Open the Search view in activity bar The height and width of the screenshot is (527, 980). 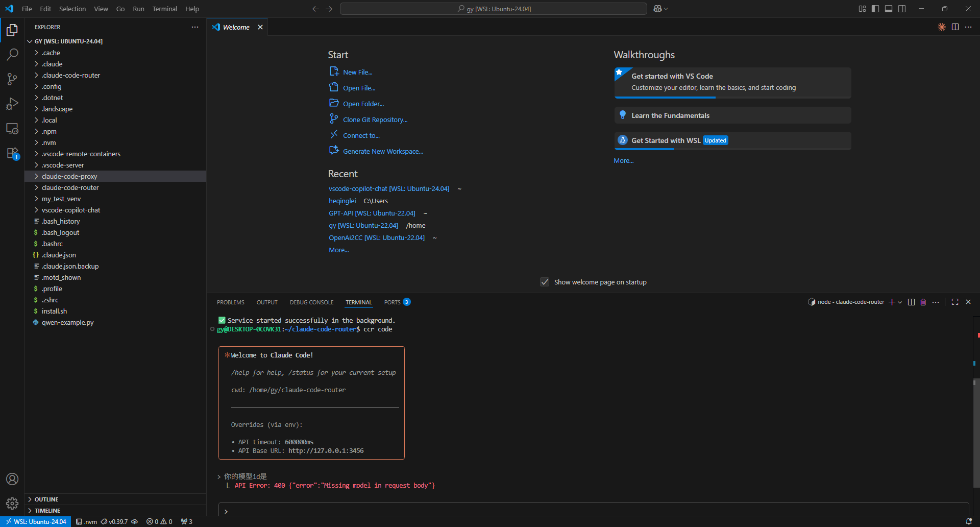click(12, 54)
